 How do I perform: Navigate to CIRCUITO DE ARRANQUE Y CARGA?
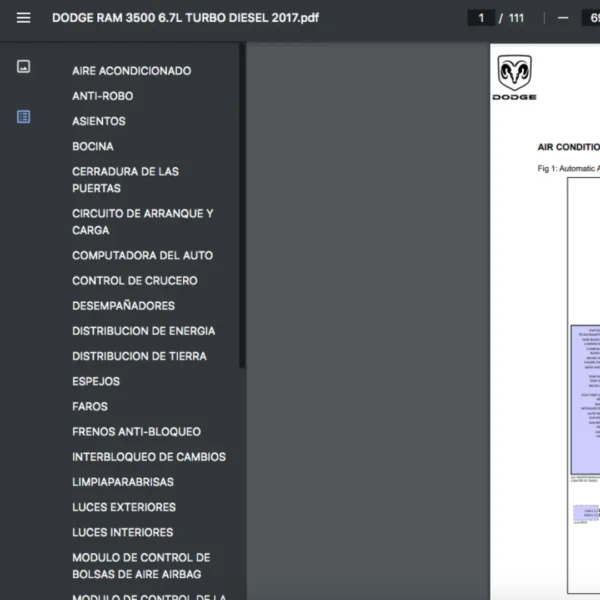[x=142, y=222]
